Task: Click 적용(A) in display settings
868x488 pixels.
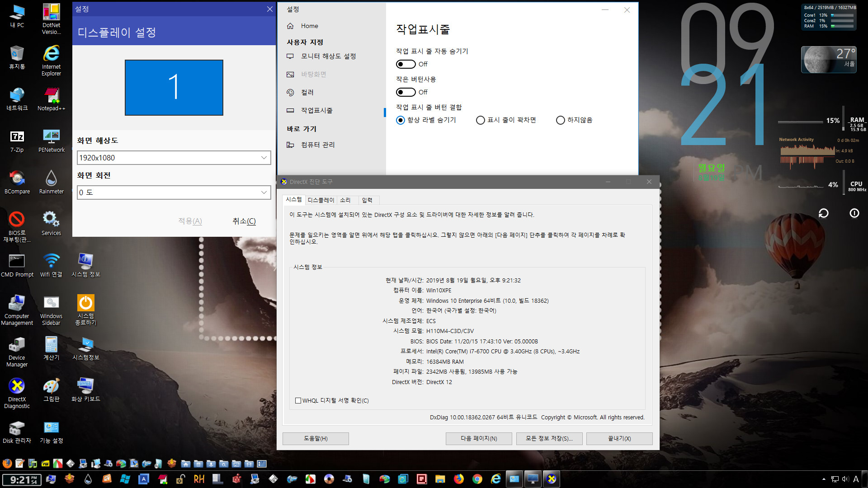Action: [190, 221]
